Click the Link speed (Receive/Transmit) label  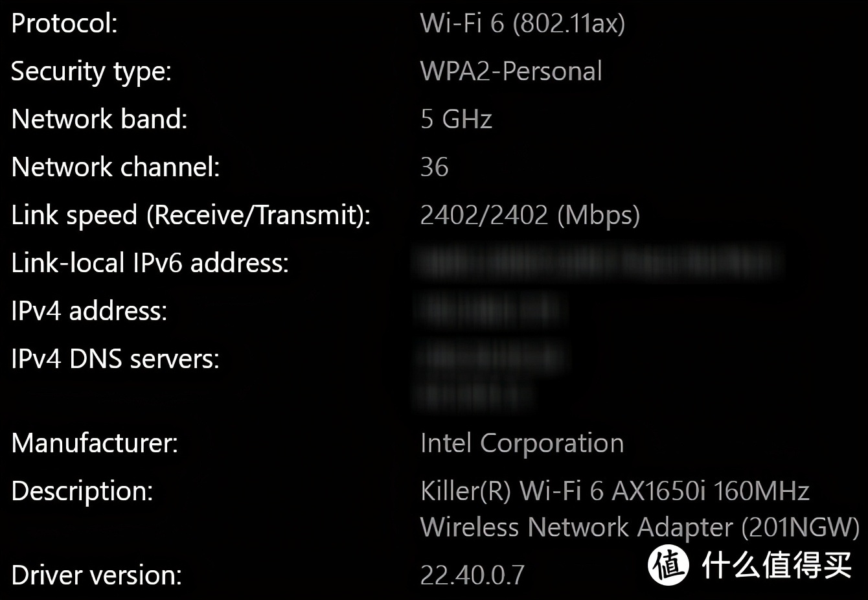click(190, 215)
